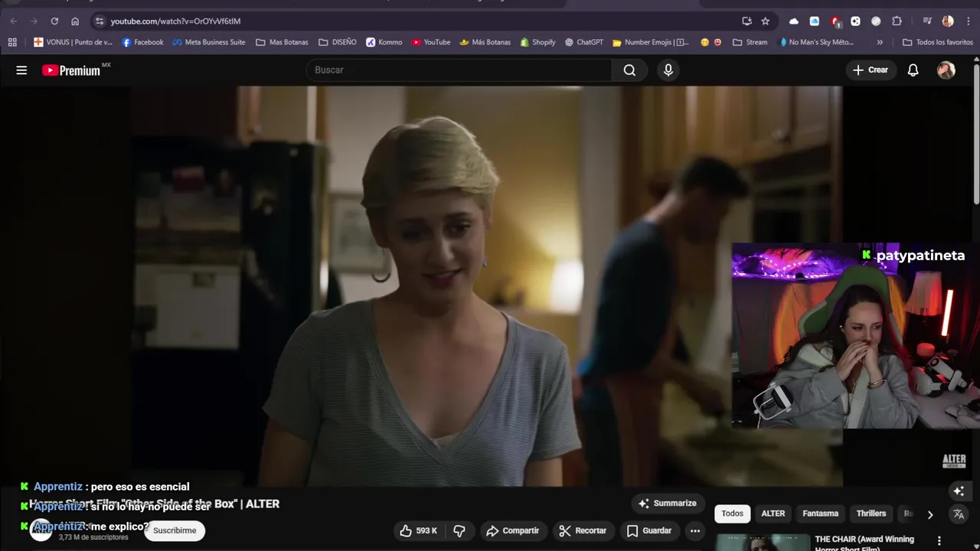The image size is (980, 551).
Task: Select the Thrillers filter chip
Action: click(871, 514)
